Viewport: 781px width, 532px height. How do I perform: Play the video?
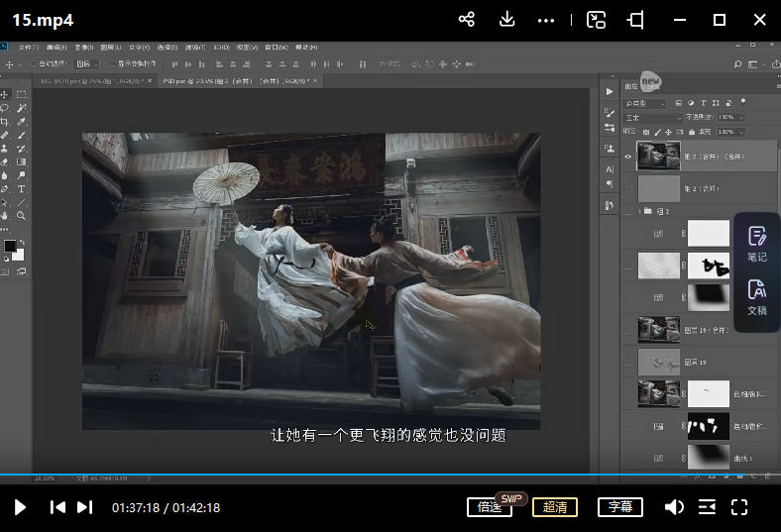coord(20,507)
